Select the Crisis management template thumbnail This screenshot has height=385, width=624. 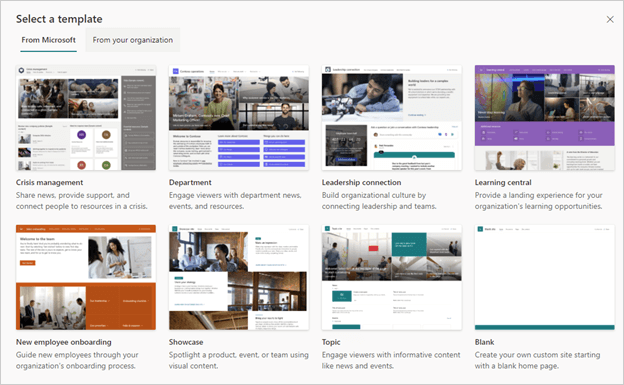click(86, 118)
